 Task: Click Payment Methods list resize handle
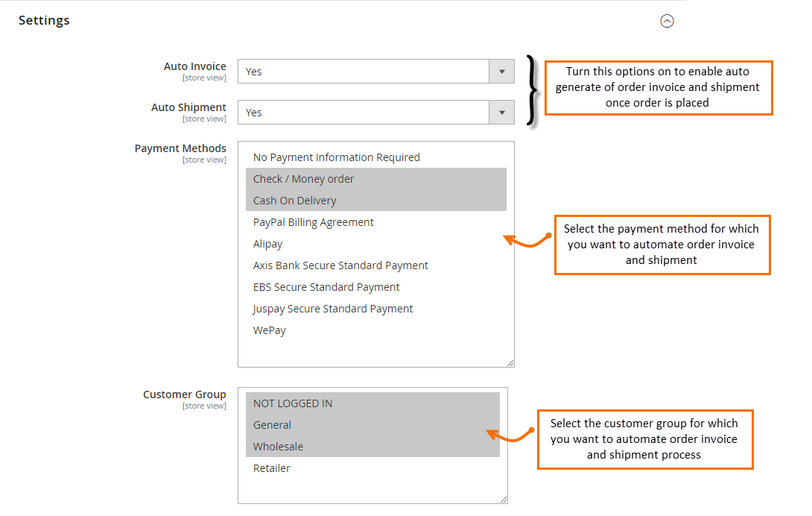click(x=510, y=363)
